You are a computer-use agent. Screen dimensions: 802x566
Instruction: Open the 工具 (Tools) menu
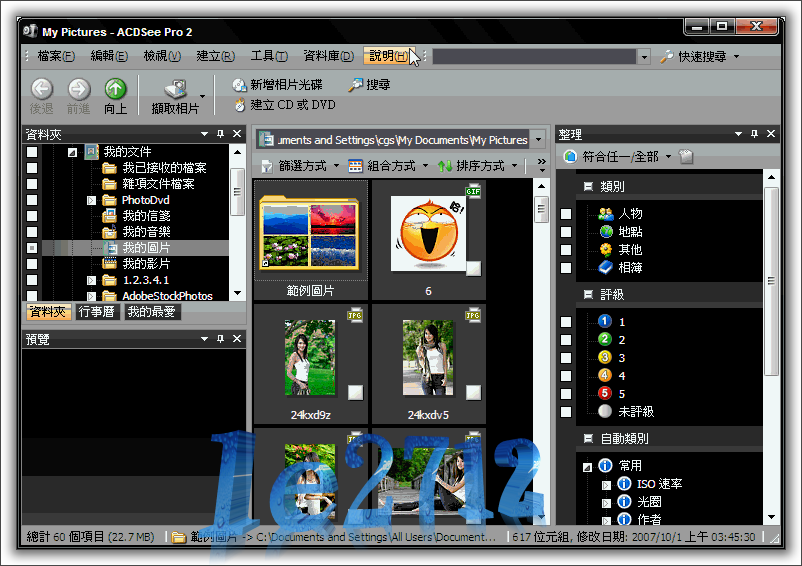pos(268,56)
